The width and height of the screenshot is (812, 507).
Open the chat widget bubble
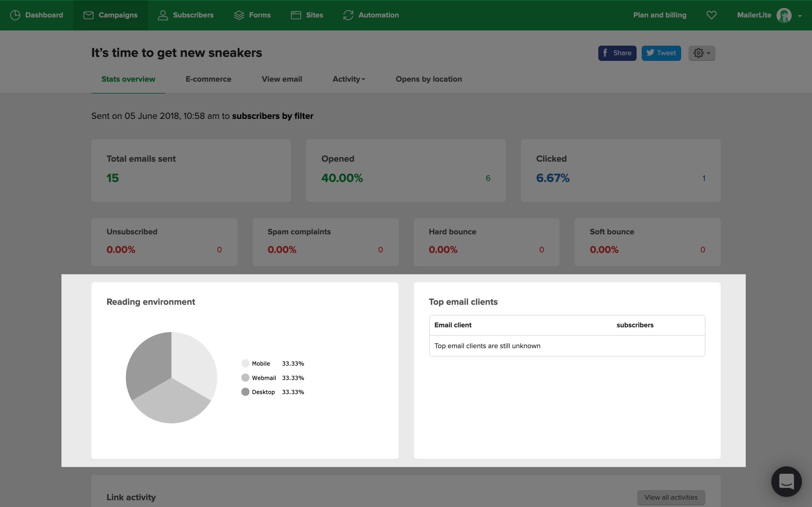click(786, 482)
